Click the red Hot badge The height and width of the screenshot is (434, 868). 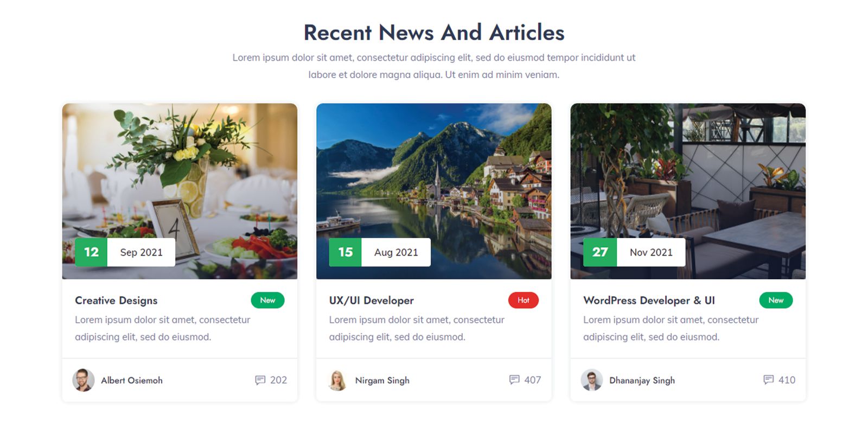point(524,300)
